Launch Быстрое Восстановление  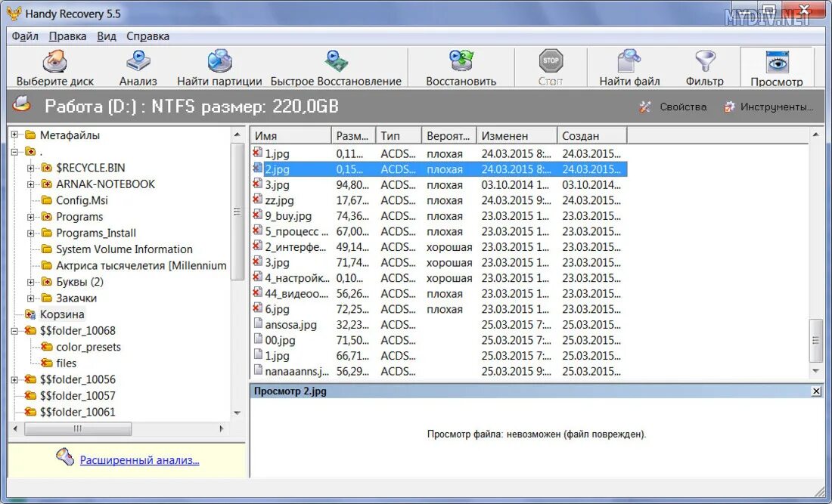(336, 68)
